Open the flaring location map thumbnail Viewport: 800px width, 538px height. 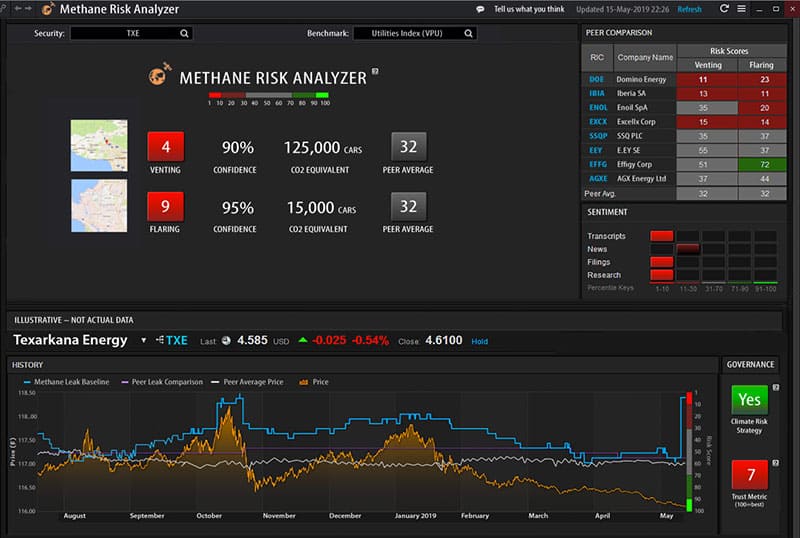tap(99, 206)
